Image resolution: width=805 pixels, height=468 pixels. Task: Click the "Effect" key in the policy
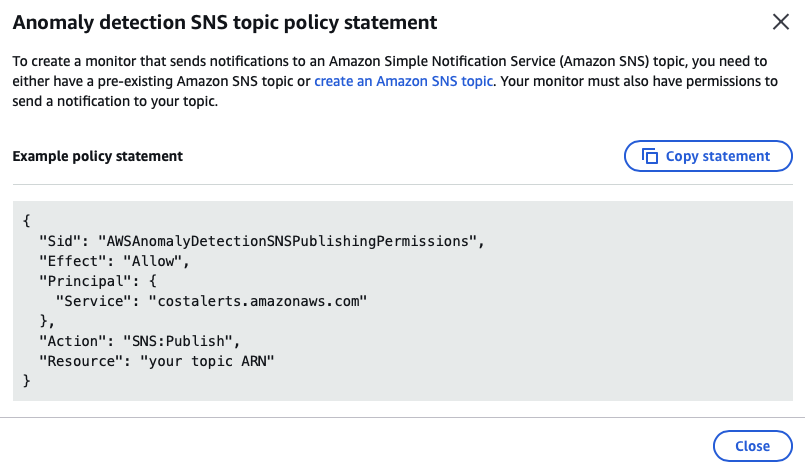[72, 261]
